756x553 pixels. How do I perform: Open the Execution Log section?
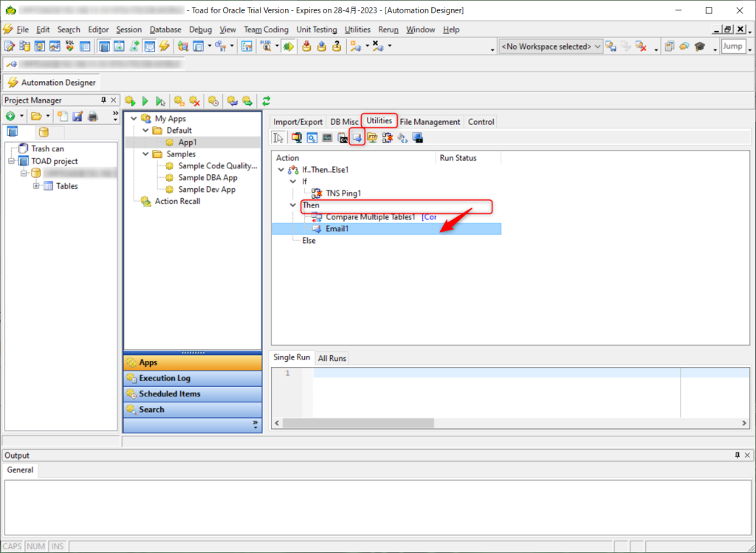coord(193,378)
